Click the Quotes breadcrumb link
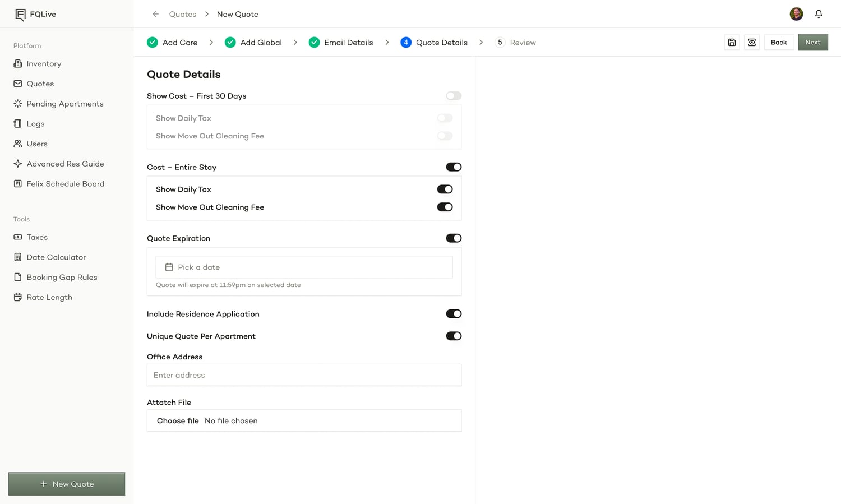 183,14
